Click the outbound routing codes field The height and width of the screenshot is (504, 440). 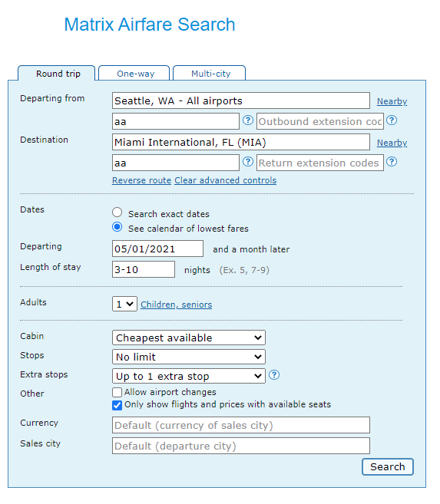pos(176,121)
